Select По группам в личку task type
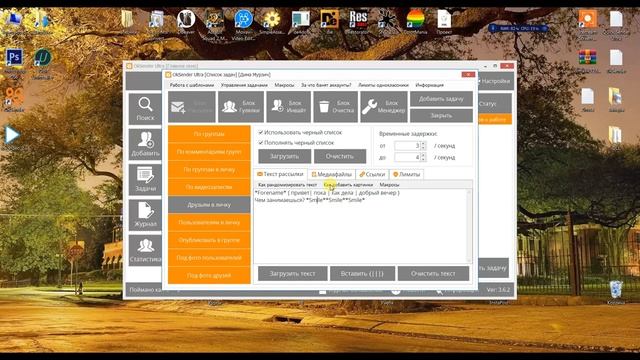The height and width of the screenshot is (360, 640). [x=209, y=169]
